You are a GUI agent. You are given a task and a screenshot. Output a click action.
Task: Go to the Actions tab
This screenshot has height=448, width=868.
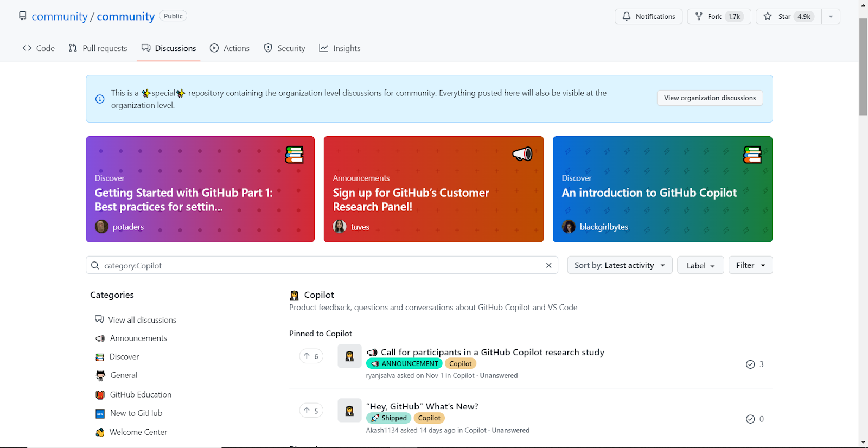[x=229, y=48]
